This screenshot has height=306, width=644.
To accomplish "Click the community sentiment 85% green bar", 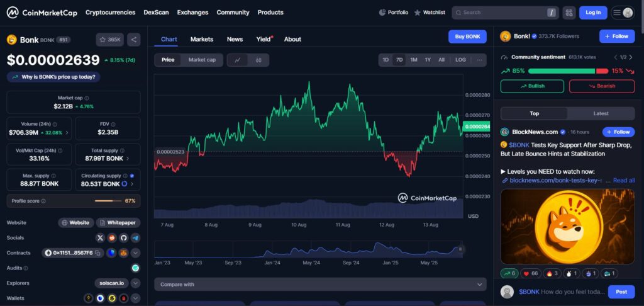I will (x=562, y=71).
